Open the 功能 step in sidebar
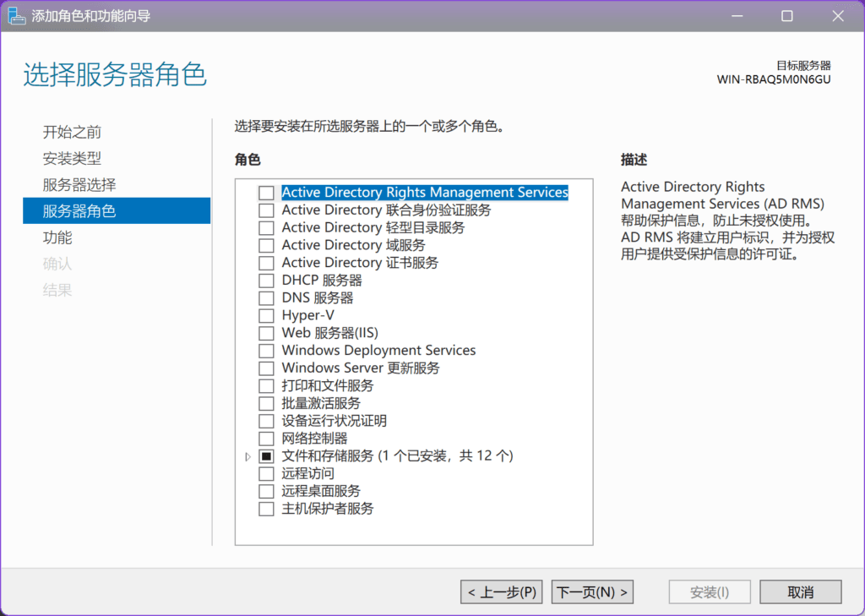The height and width of the screenshot is (616, 865). pos(57,237)
